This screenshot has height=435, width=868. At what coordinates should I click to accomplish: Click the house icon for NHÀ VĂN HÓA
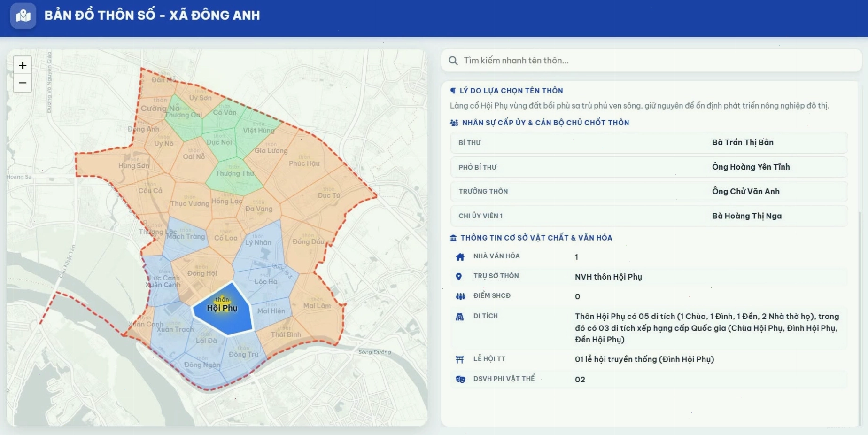(x=460, y=256)
